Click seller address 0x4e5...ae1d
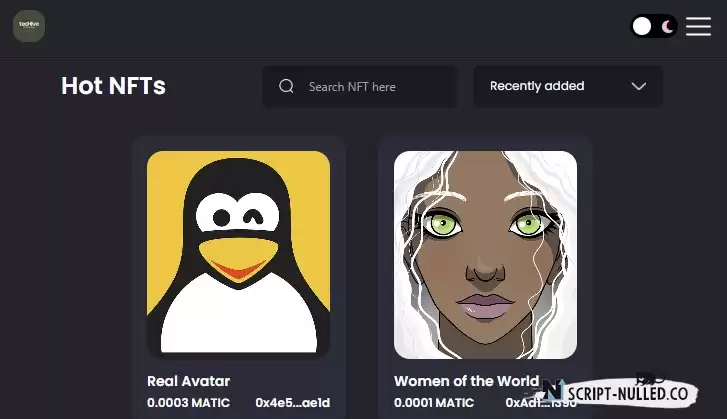 [293, 403]
